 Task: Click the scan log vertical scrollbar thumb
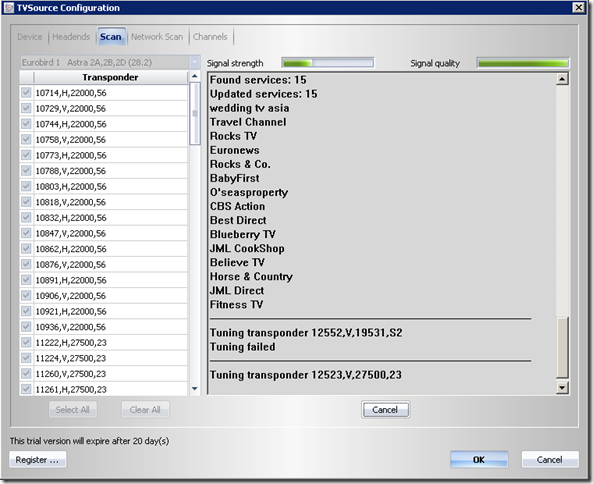coord(562,348)
